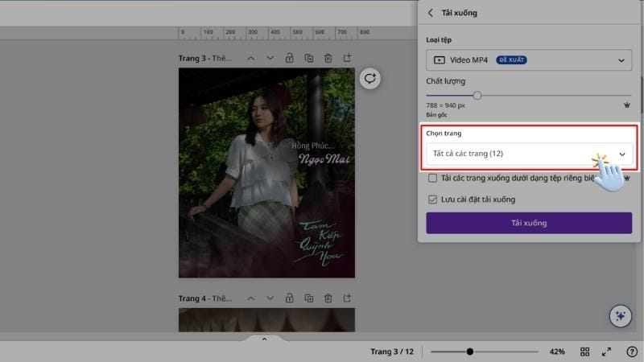644x362 pixels.
Task: Open the Video MP4 file type dropdown
Action: click(529, 60)
